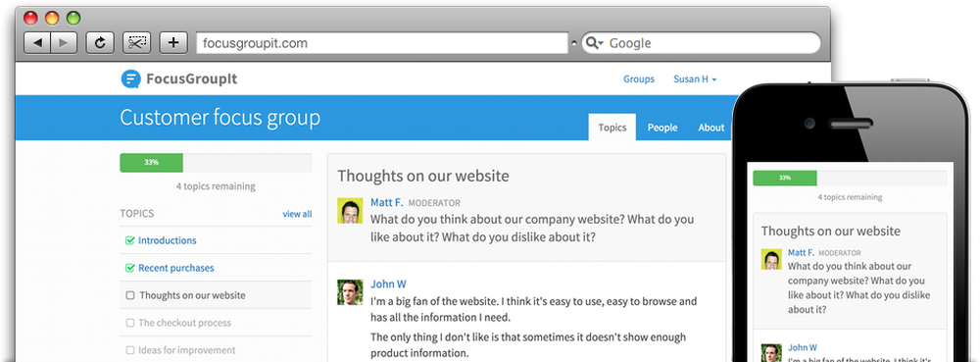Switch to the People tab
The height and width of the screenshot is (362, 980).
(661, 127)
